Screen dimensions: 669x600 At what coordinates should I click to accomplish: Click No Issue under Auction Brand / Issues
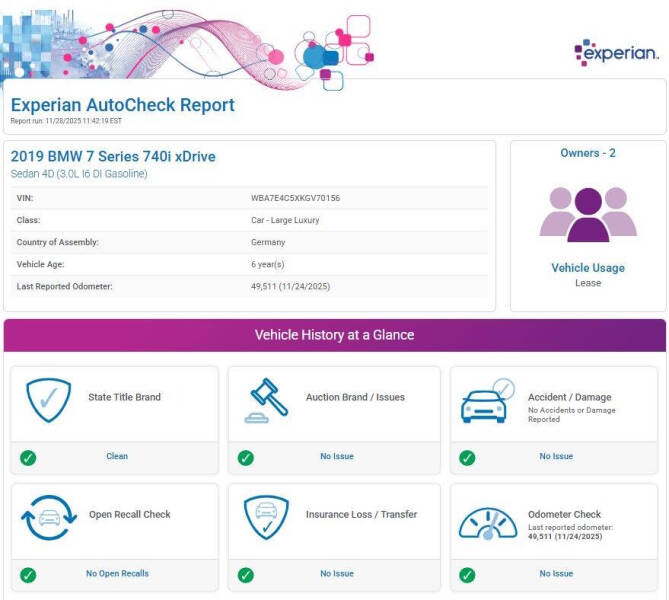(x=337, y=457)
